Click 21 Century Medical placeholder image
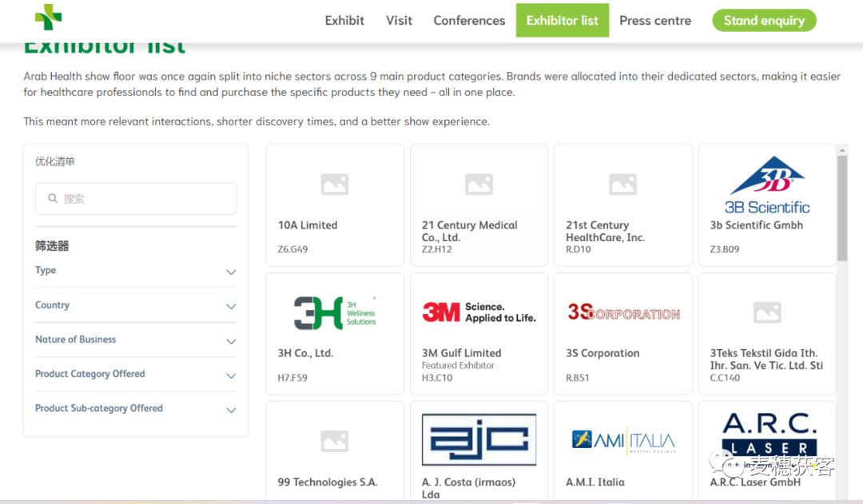The image size is (863, 504). click(x=479, y=185)
